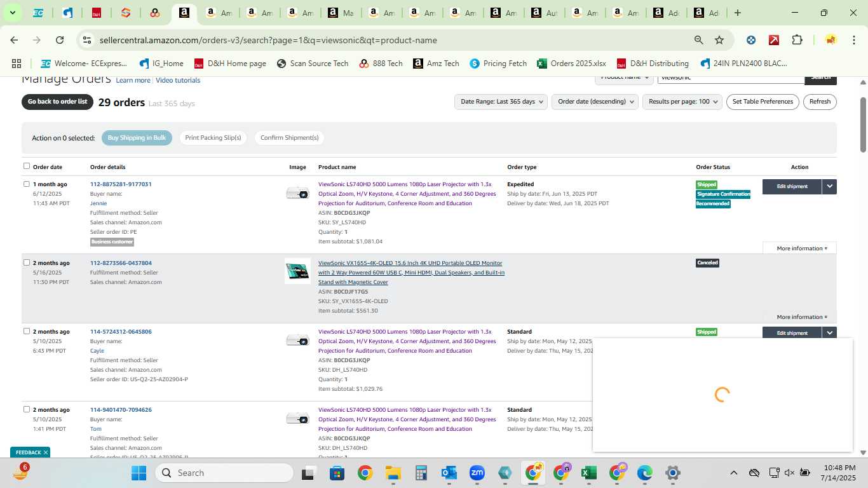Open ViewSonic VX1655-4K-OLED product link
Image resolution: width=868 pixels, height=488 pixels.
411,273
